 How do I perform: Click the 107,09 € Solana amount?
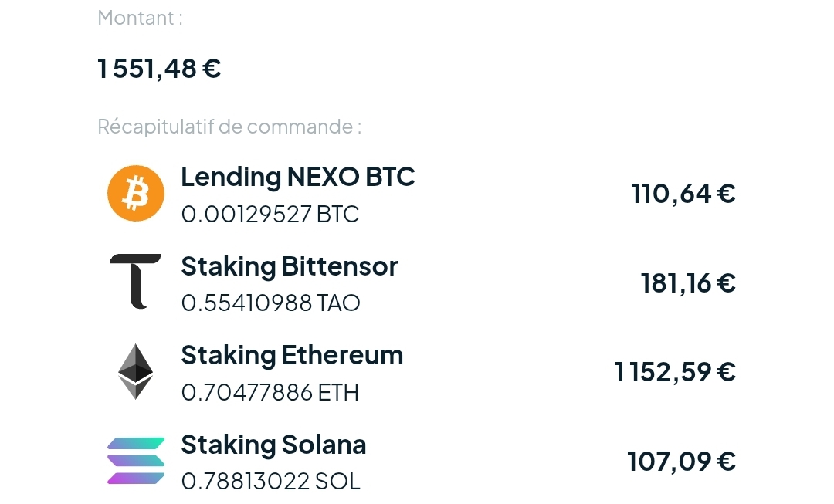(x=681, y=461)
